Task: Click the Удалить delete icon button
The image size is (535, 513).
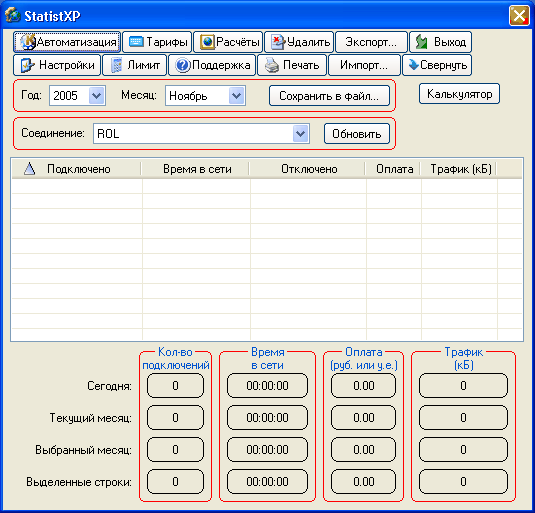Action: (299, 42)
